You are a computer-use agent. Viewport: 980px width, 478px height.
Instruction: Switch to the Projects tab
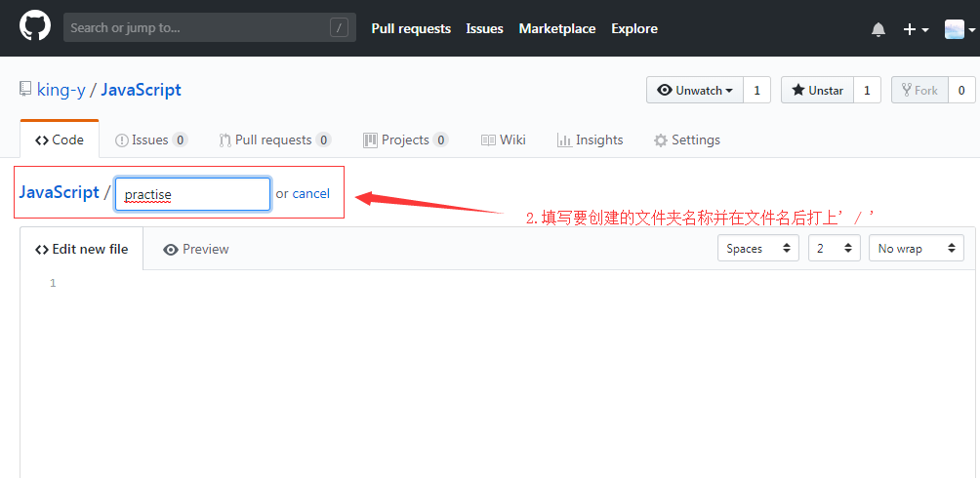tap(406, 139)
